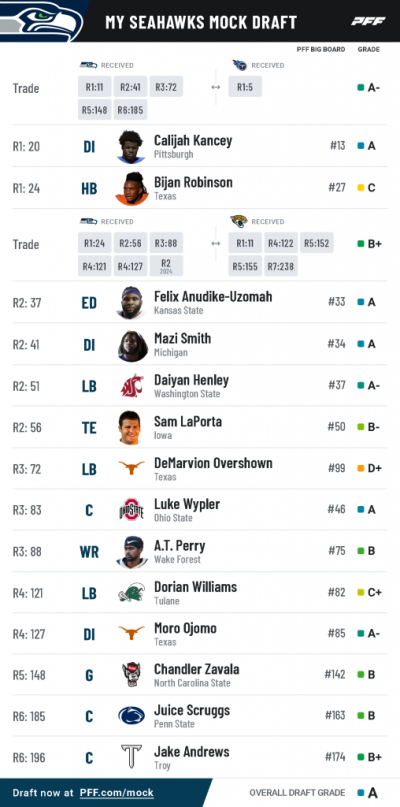Click the Ohio State logo
This screenshot has height=807, width=400.
(131, 510)
